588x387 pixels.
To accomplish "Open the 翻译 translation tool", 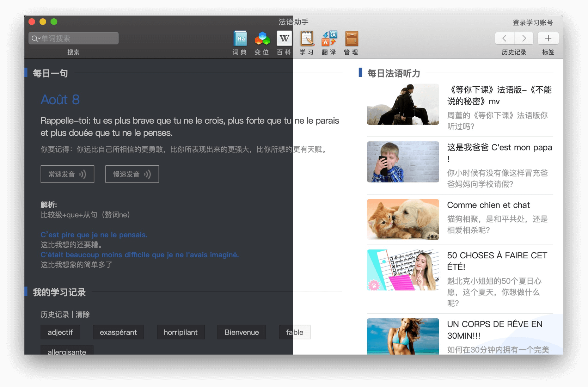I will [x=329, y=39].
